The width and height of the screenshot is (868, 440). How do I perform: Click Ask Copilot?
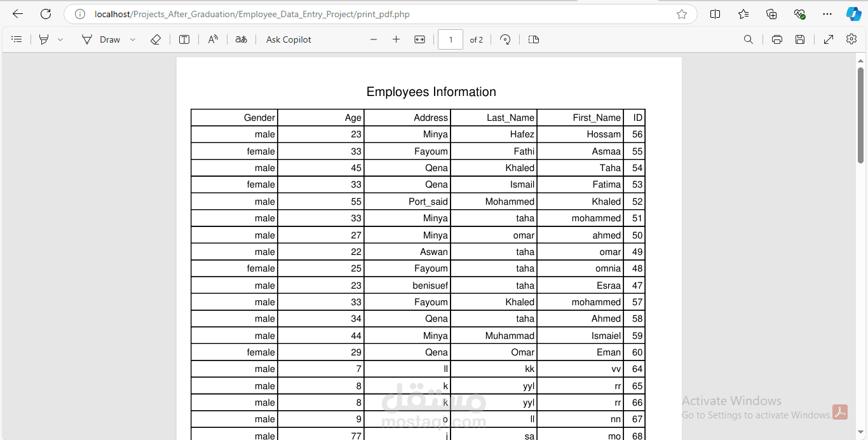coord(288,39)
